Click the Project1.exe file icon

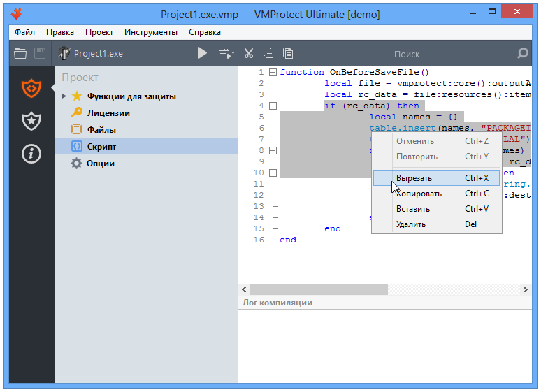(x=64, y=54)
